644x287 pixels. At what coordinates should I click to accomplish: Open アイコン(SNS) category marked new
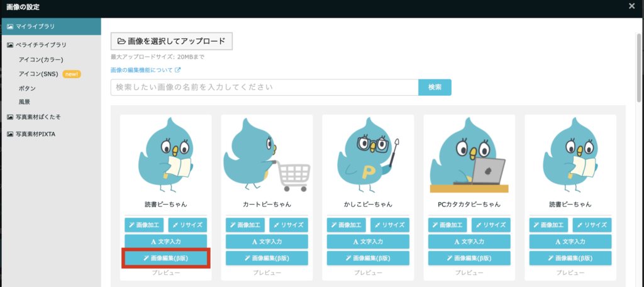[39, 74]
